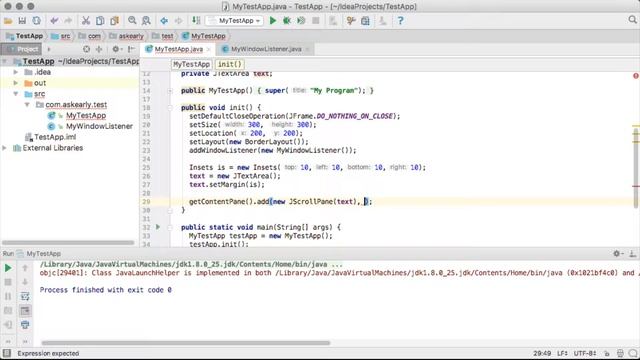This screenshot has width=640, height=360.
Task: Click the red error indicator in editor stripe
Action: (636, 76)
